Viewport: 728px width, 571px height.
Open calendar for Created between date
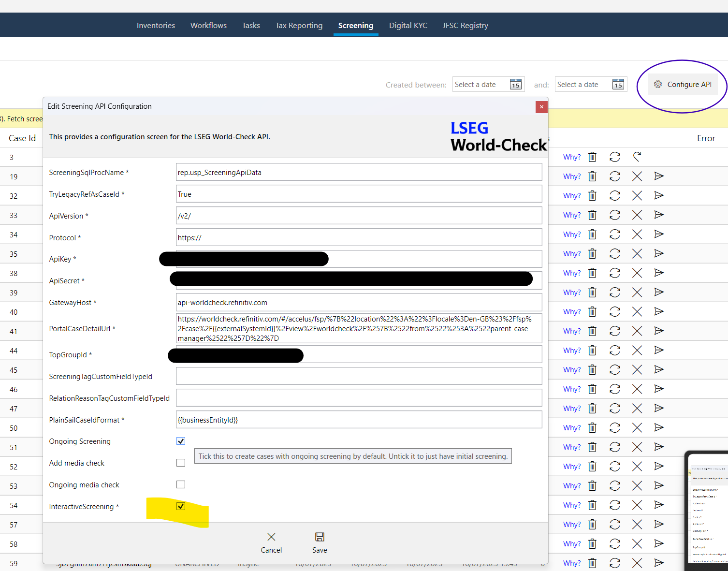coord(516,85)
